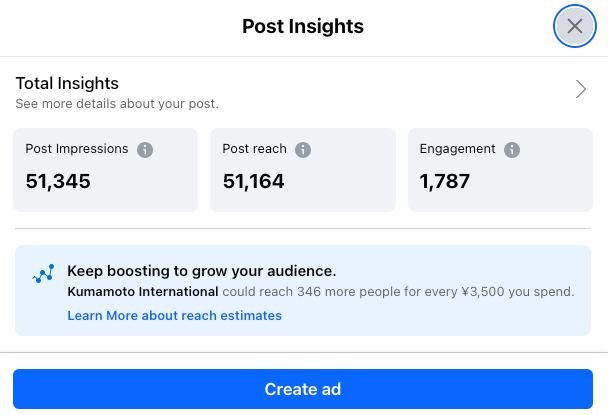Select the Total Insights heading
This screenshot has height=415, width=608.
tap(67, 84)
